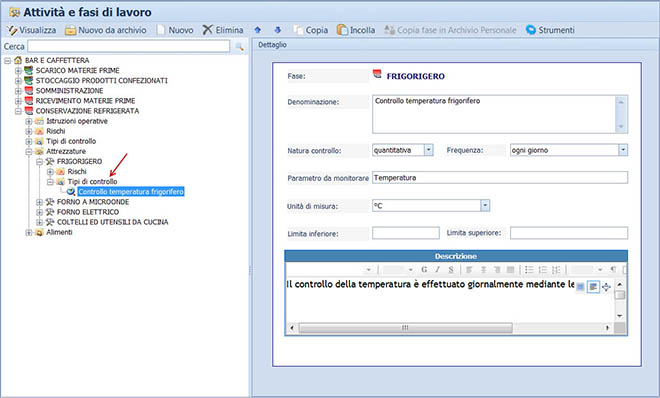Click the BAR E CAFFETTERA house icon
The height and width of the screenshot is (398, 660).
[18, 61]
